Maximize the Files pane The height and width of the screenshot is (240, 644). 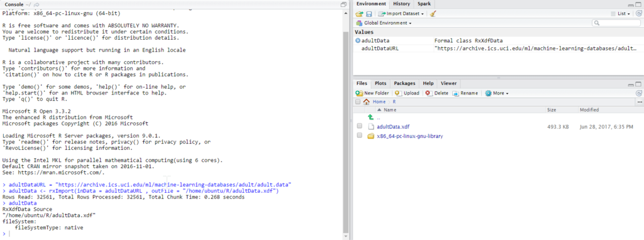(x=639, y=84)
